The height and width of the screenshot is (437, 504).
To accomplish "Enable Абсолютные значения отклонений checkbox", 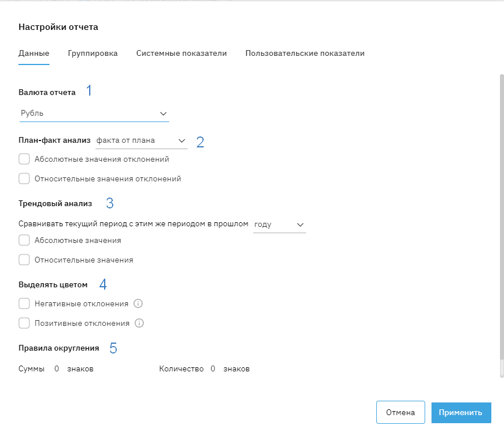I will tap(24, 159).
